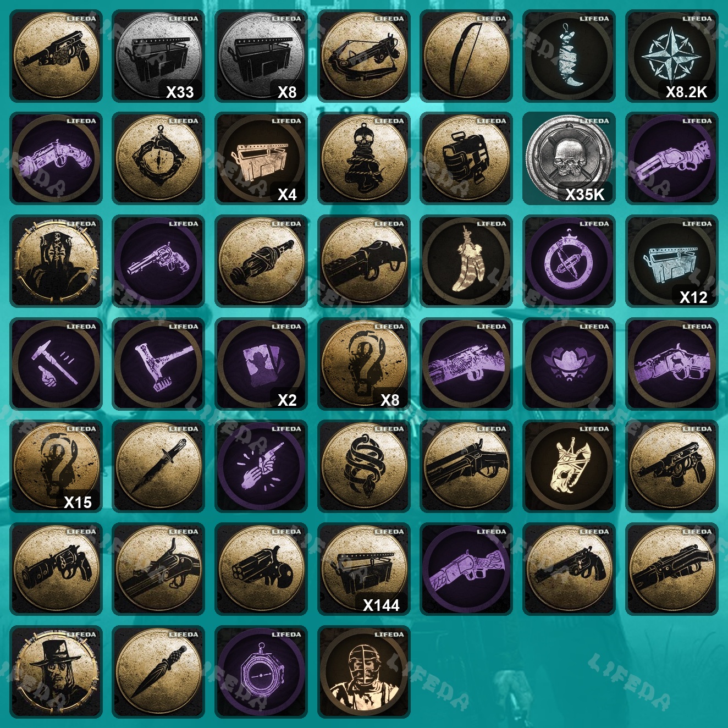The width and height of the screenshot is (728, 728).
Task: Choose the question mark icon labeled X8
Action: [364, 363]
